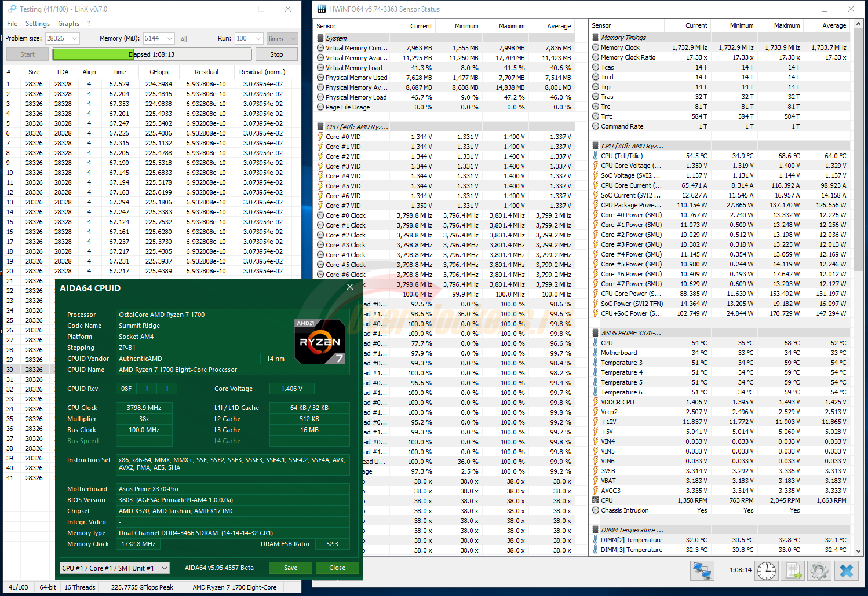This screenshot has height=596, width=868.
Task: Click the LDA column header in LinX
Action: click(x=63, y=72)
